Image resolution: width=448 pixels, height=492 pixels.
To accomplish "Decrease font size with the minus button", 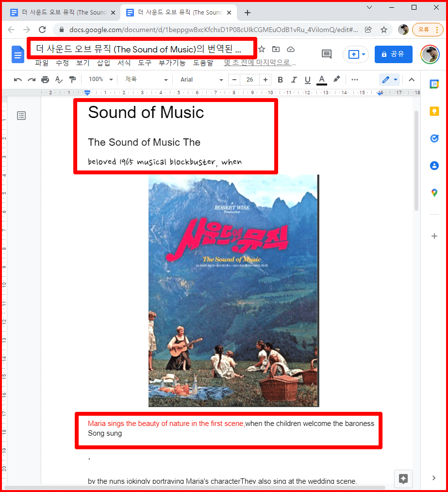I will pos(234,80).
